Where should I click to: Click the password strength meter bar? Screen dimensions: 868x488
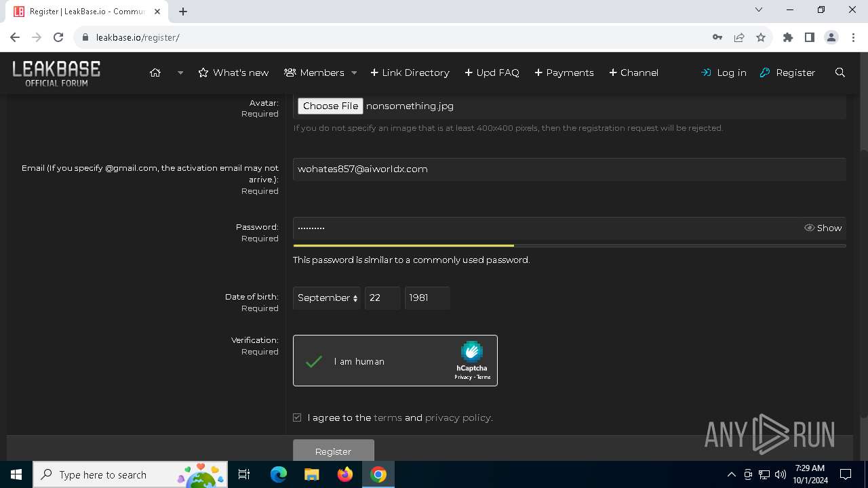569,245
